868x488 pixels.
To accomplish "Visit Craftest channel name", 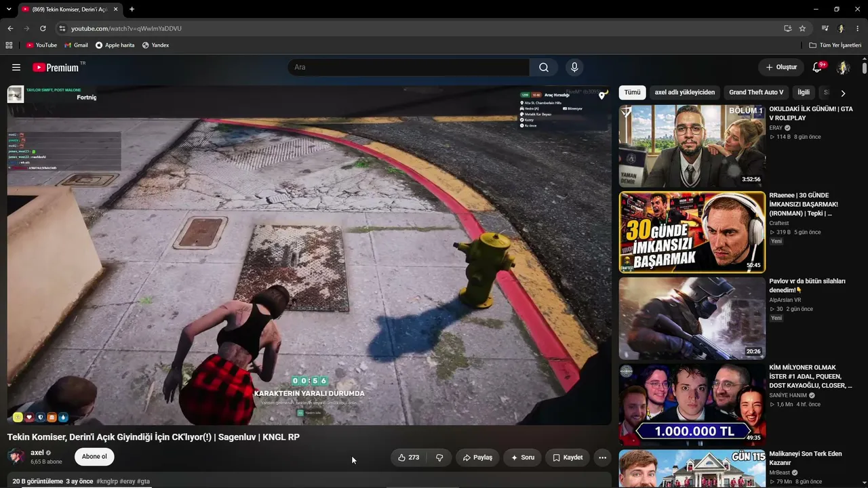I will click(779, 223).
